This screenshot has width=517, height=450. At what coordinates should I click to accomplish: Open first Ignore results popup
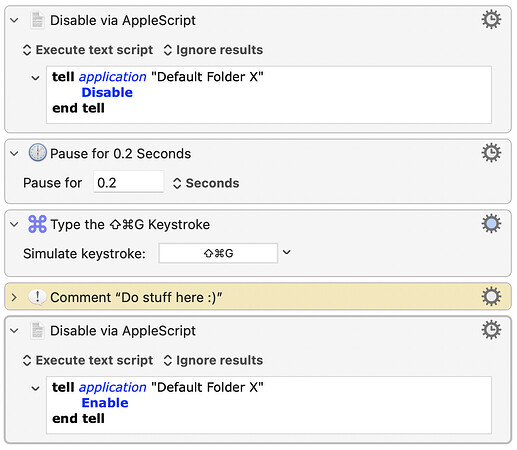(x=213, y=50)
